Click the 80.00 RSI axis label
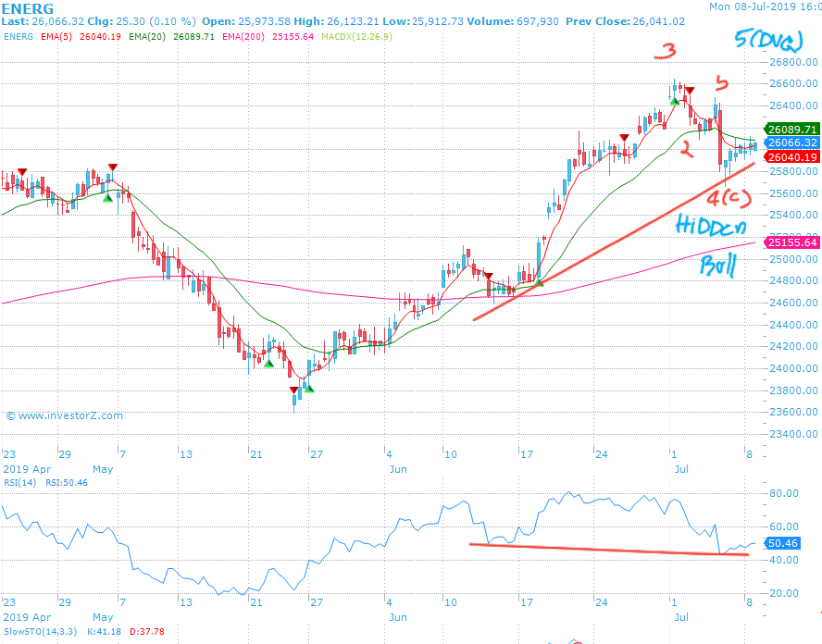822x644 pixels. coord(784,493)
